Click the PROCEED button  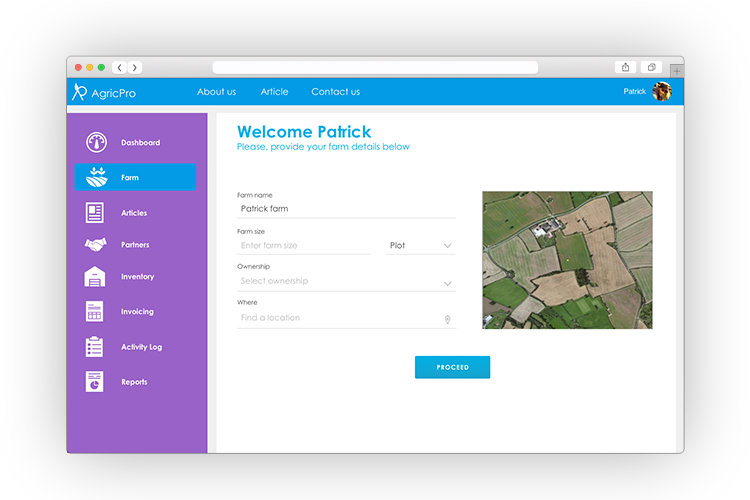[x=452, y=367]
